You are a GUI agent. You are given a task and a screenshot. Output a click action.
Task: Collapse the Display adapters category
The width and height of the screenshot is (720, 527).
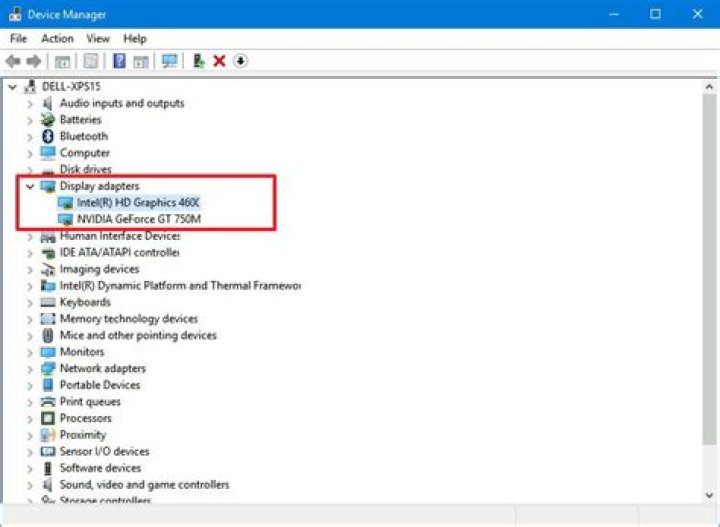(x=30, y=186)
